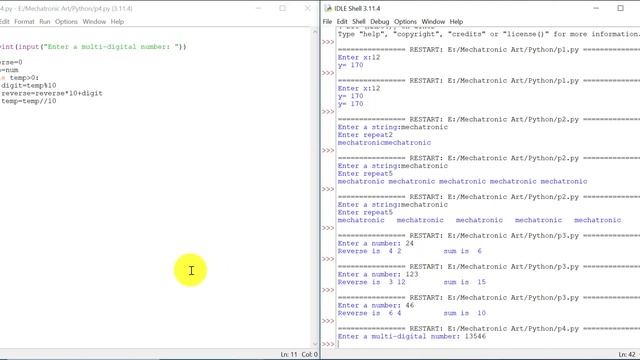The width and height of the screenshot is (640, 360).
Task: Click the first RESTART p1.py line
Action: coord(489,49)
